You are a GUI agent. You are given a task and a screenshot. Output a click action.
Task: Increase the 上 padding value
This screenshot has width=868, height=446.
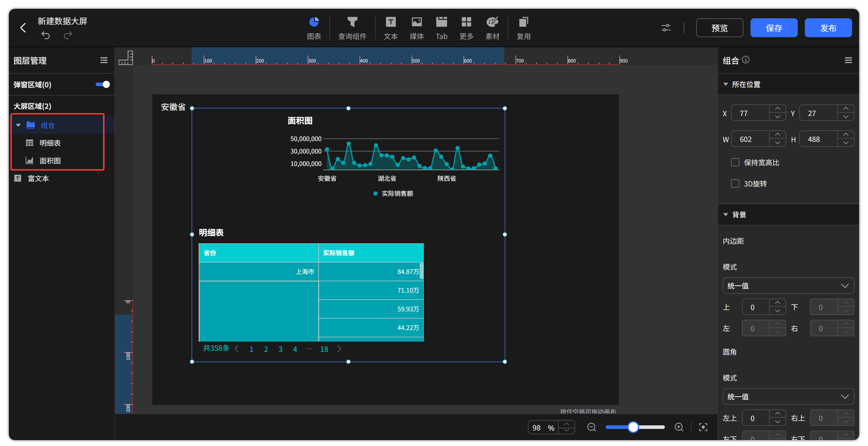point(777,303)
